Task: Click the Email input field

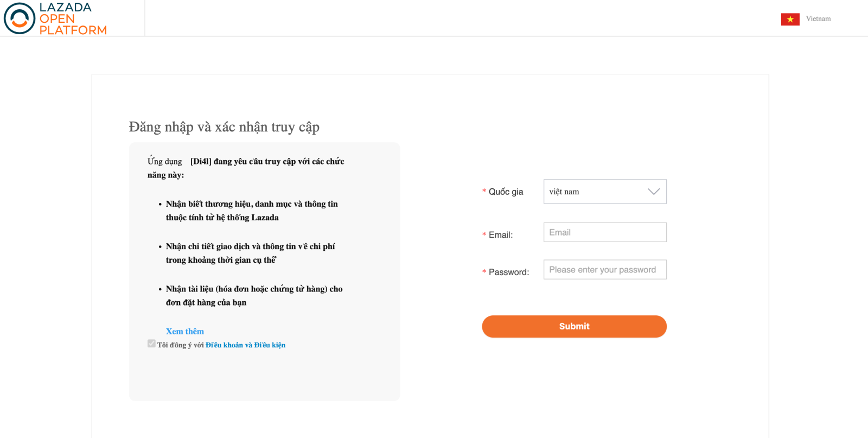Action: pos(604,232)
